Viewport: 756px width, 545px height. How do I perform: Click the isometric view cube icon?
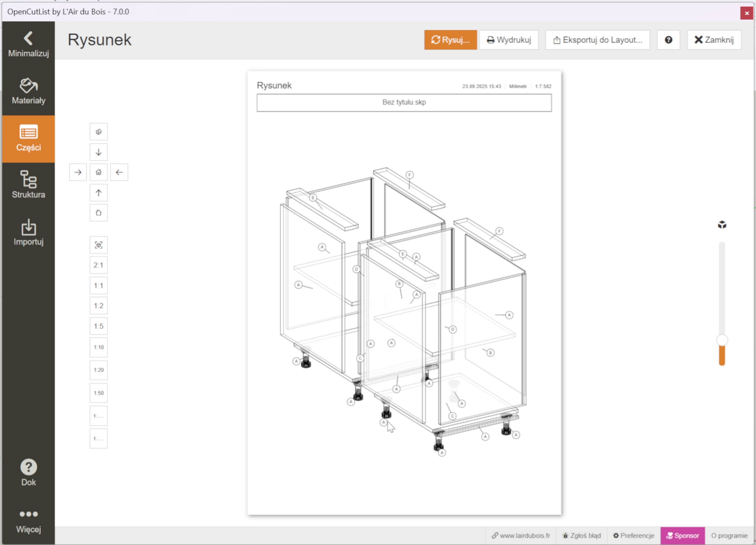click(x=98, y=132)
